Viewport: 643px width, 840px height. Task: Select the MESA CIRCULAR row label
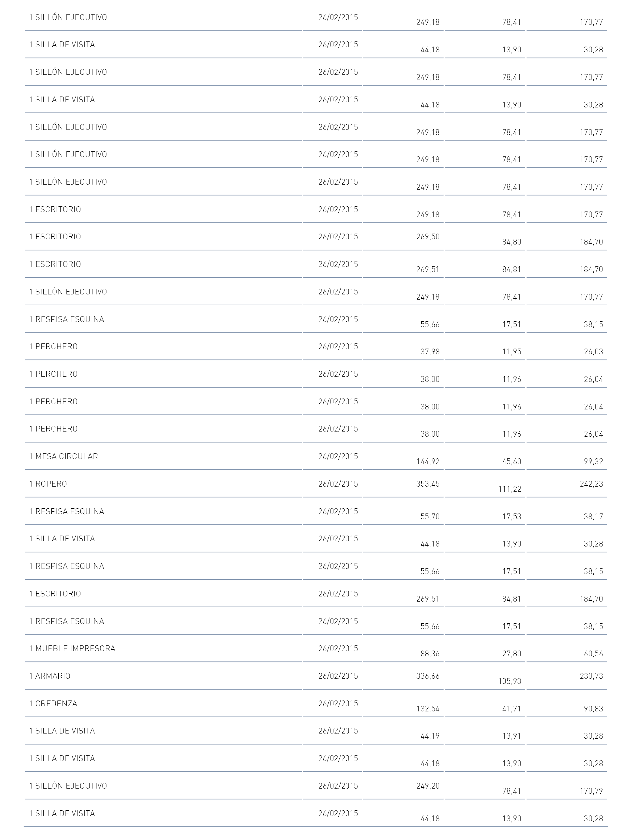click(x=64, y=456)
